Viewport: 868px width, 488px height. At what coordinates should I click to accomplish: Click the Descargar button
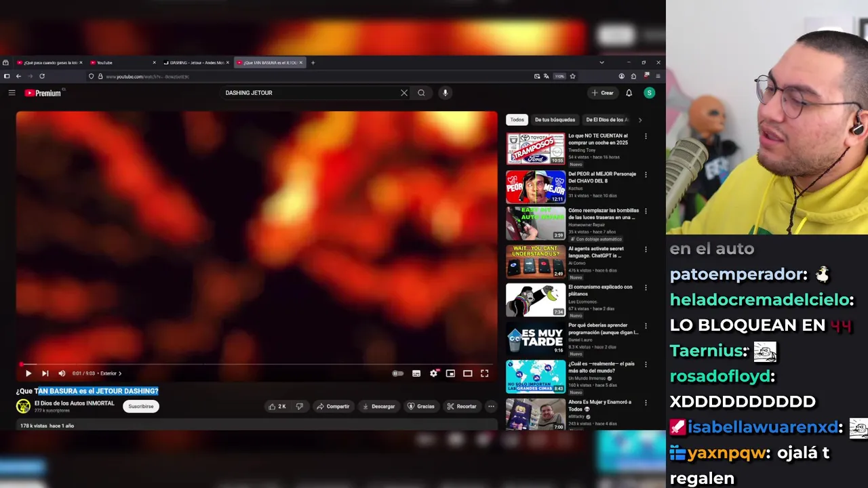coord(378,407)
